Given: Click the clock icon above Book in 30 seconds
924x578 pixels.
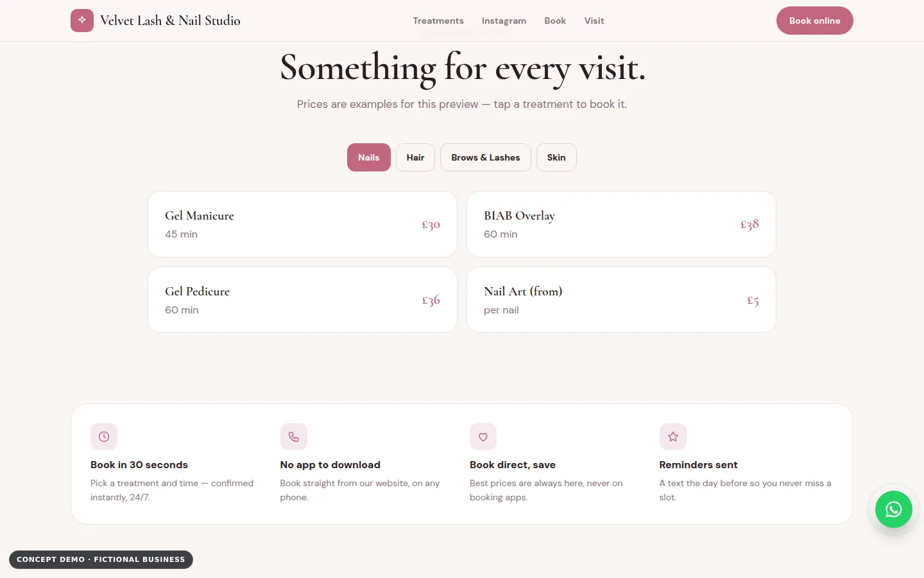Looking at the screenshot, I should click(104, 437).
